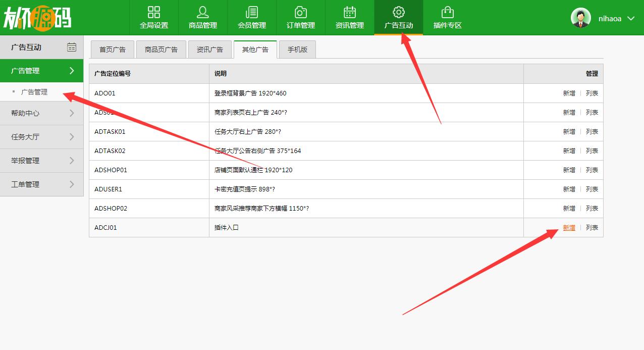Select the 手机版 tab

pyautogui.click(x=297, y=49)
